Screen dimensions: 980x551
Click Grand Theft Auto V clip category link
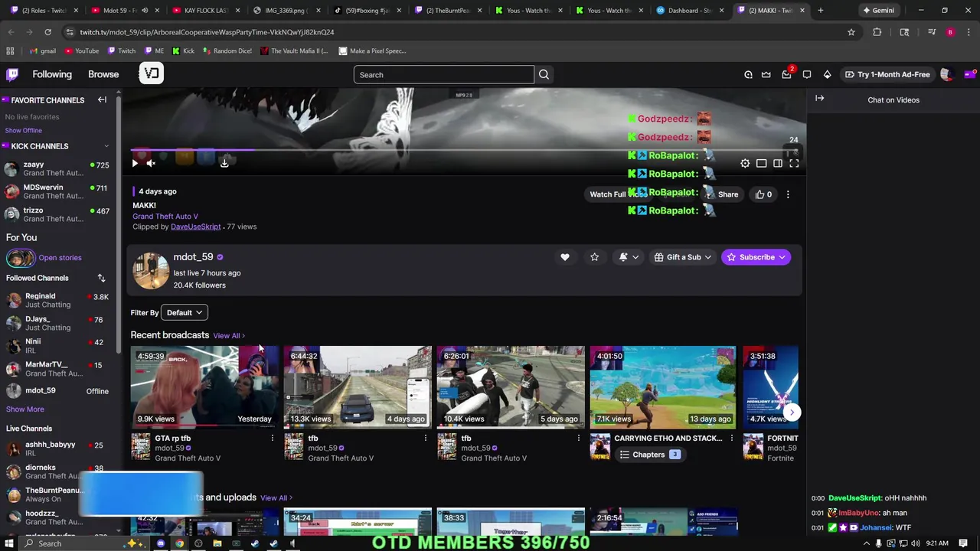(x=165, y=217)
